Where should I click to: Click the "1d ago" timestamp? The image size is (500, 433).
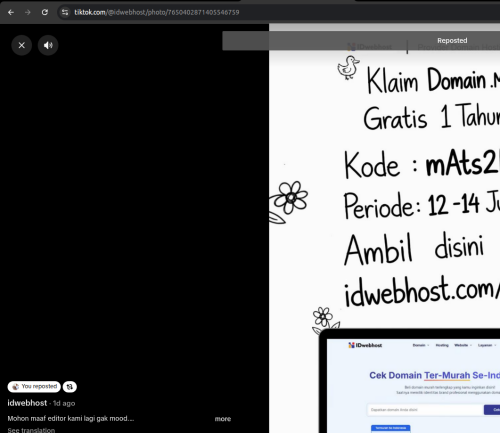[x=64, y=403]
